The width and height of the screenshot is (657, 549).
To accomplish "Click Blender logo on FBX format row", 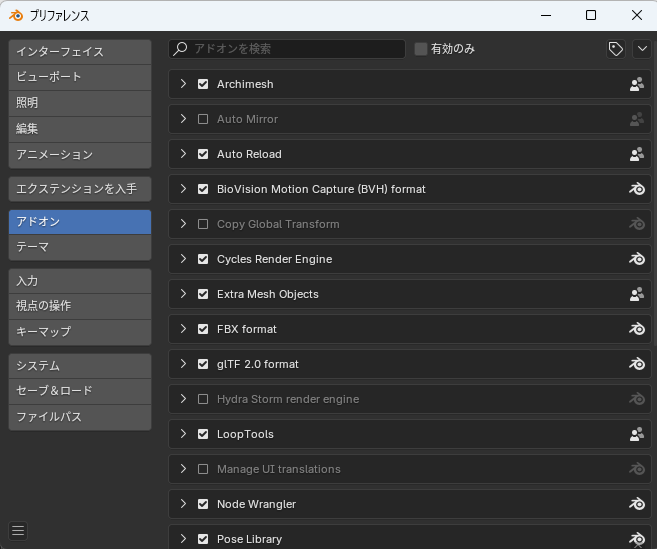I will click(x=636, y=329).
